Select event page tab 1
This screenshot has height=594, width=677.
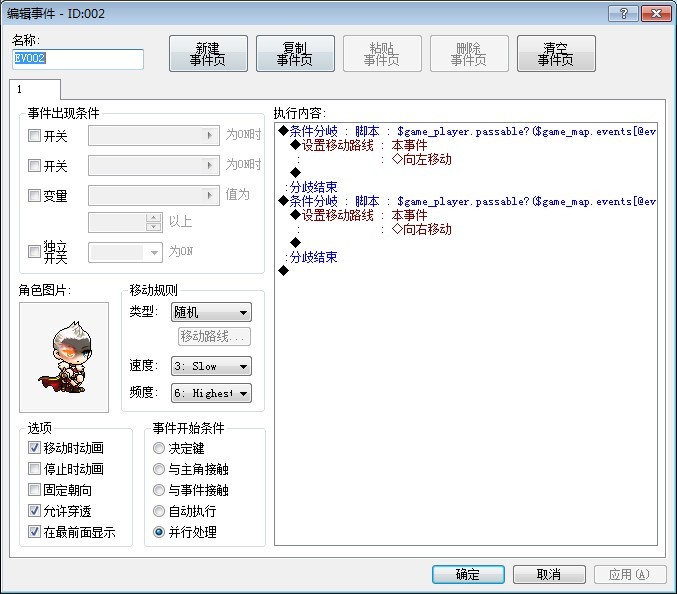click(35, 89)
